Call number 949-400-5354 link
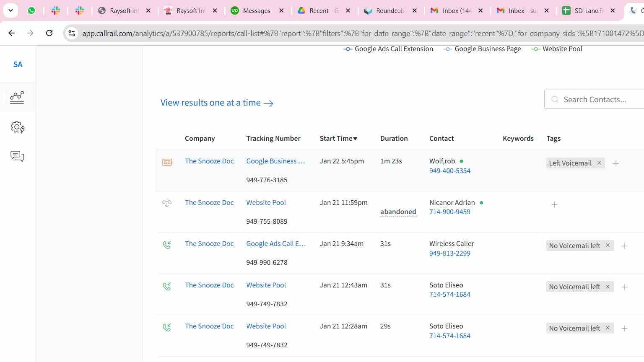The height and width of the screenshot is (362, 644). coord(450,171)
